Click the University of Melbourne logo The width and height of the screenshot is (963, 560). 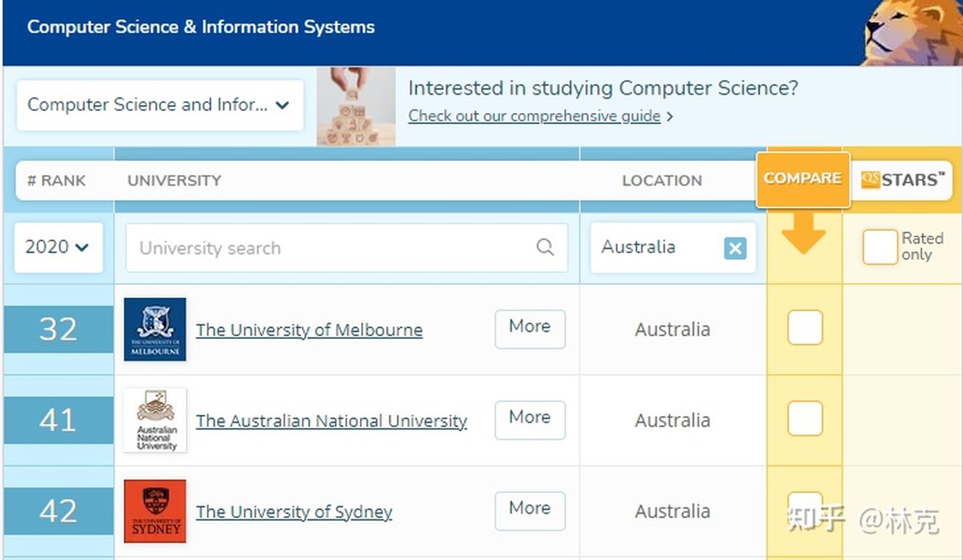[155, 329]
